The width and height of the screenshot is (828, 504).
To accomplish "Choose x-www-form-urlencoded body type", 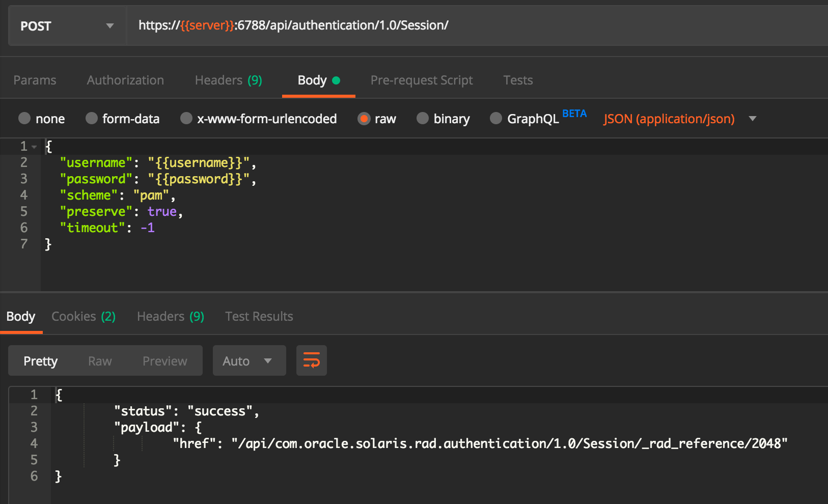I will point(186,119).
